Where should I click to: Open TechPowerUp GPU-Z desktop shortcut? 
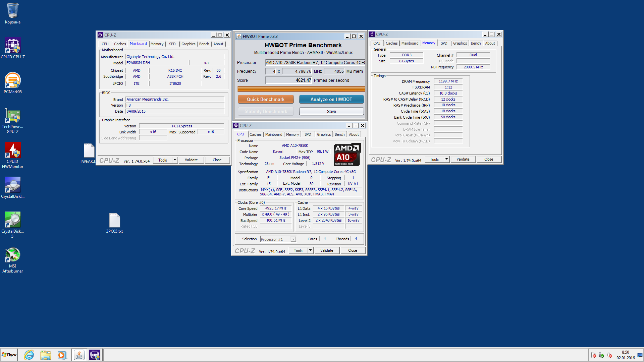13,121
